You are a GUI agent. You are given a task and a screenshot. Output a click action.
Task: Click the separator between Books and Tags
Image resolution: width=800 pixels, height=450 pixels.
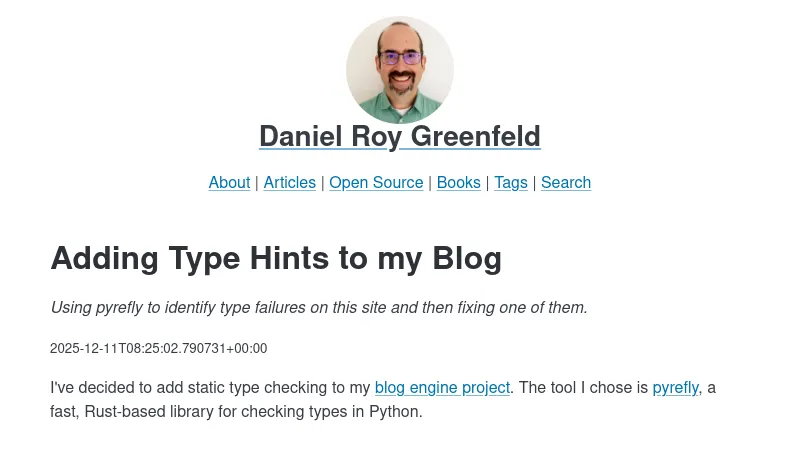(487, 182)
